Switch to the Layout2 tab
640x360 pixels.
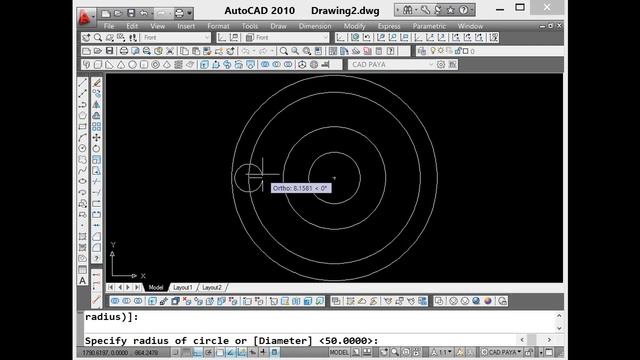tap(212, 287)
